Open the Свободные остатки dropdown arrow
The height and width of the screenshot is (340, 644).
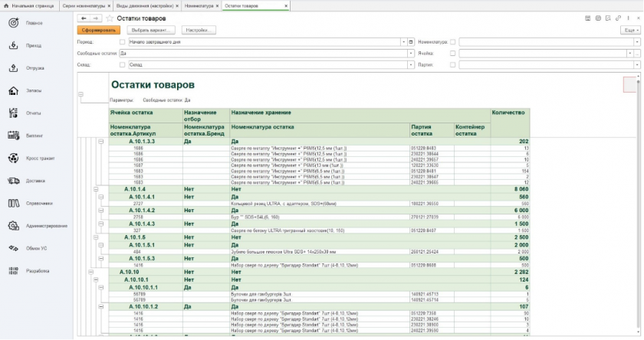tap(411, 54)
